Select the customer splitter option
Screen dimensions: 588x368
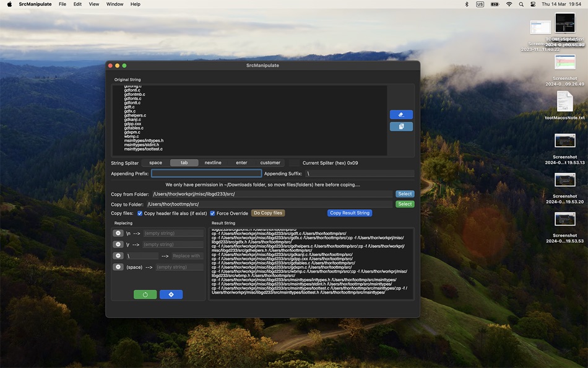point(270,162)
